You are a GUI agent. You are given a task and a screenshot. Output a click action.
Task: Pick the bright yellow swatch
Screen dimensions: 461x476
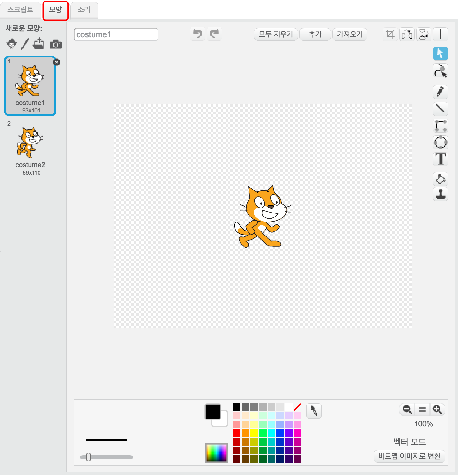pyautogui.click(x=254, y=433)
